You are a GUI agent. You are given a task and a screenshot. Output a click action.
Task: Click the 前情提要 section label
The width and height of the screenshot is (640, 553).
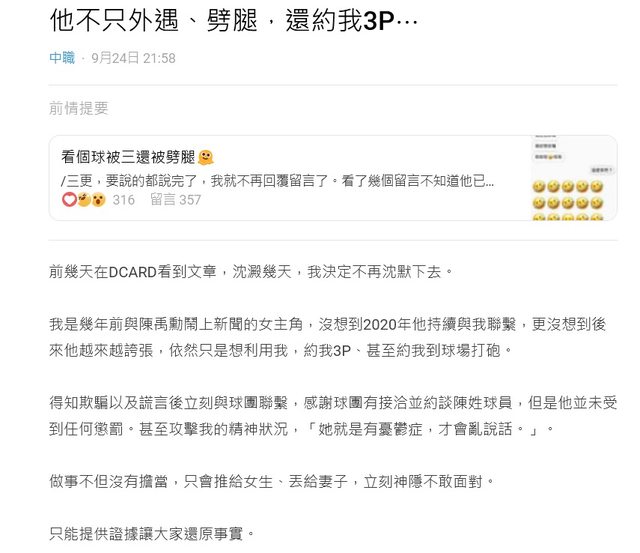[x=79, y=108]
